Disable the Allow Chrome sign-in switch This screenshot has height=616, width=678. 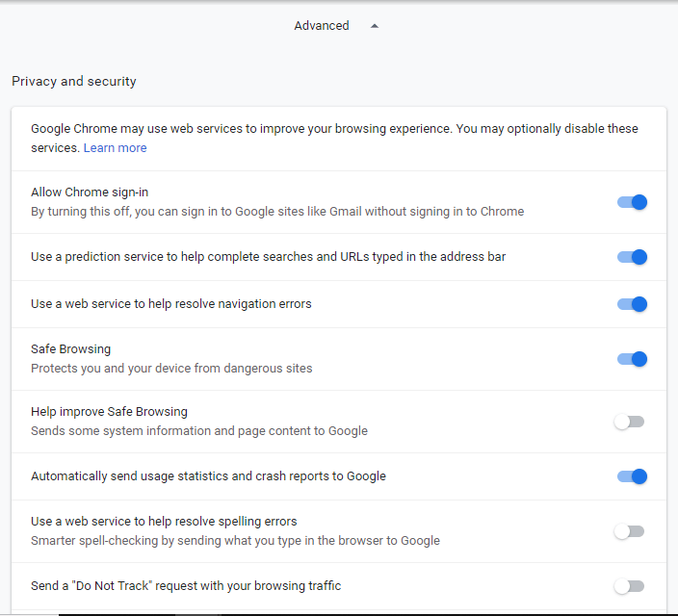pos(632,202)
